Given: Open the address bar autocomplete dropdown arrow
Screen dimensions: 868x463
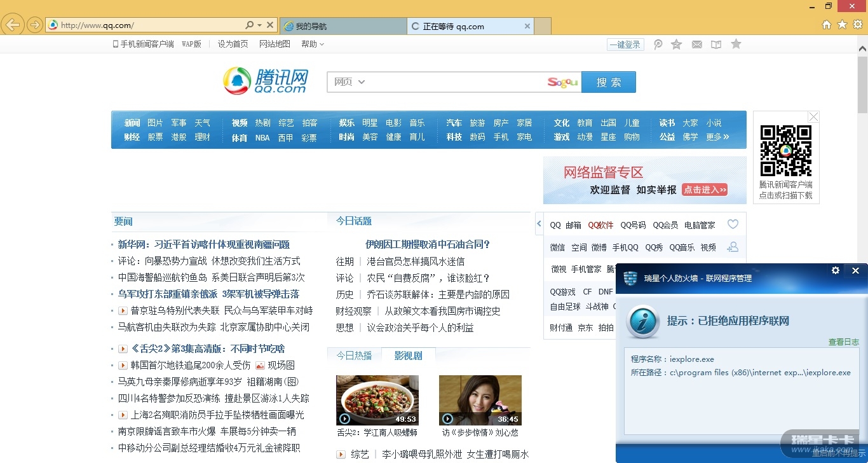Looking at the screenshot, I should point(259,25).
